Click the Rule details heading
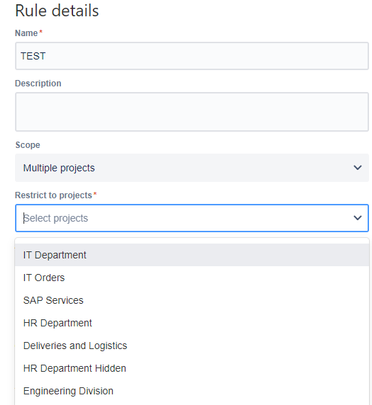Image resolution: width=372 pixels, height=405 pixels. pos(57,11)
